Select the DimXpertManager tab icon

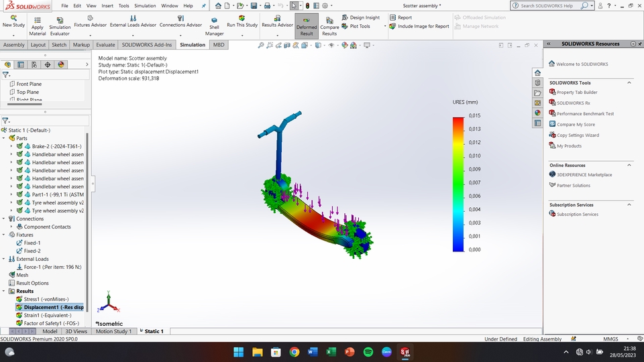(x=48, y=64)
